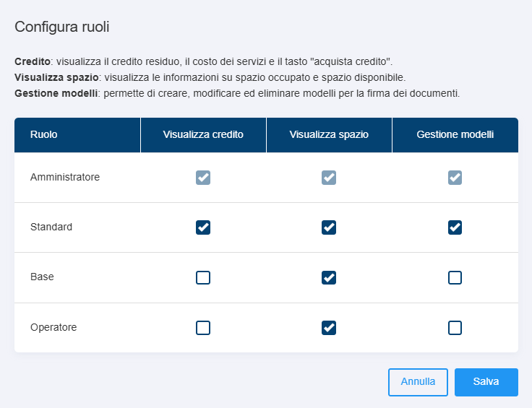Uncheck Visualizza credito for Standard role
532x408 pixels.
click(x=203, y=227)
